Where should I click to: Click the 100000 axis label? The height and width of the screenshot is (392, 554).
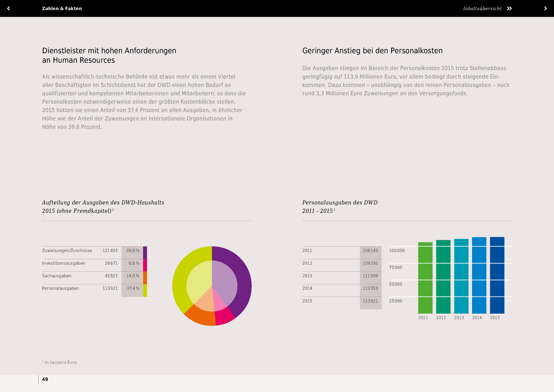point(397,251)
